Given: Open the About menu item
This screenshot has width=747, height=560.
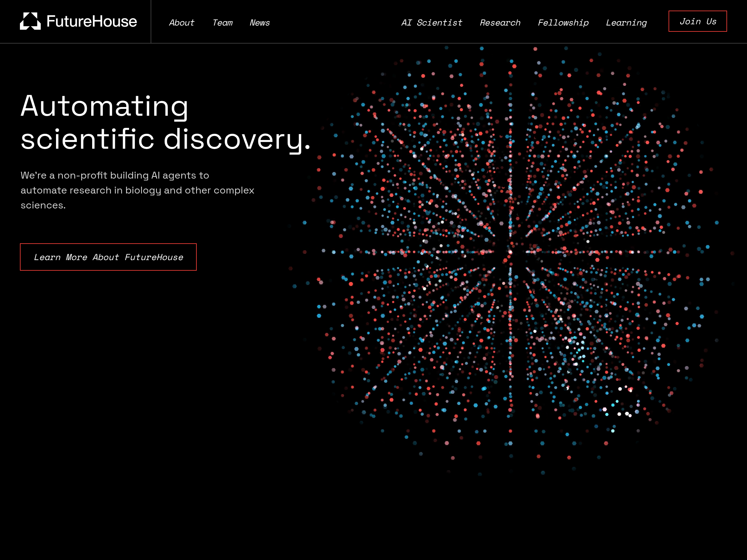Looking at the screenshot, I should tap(182, 23).
